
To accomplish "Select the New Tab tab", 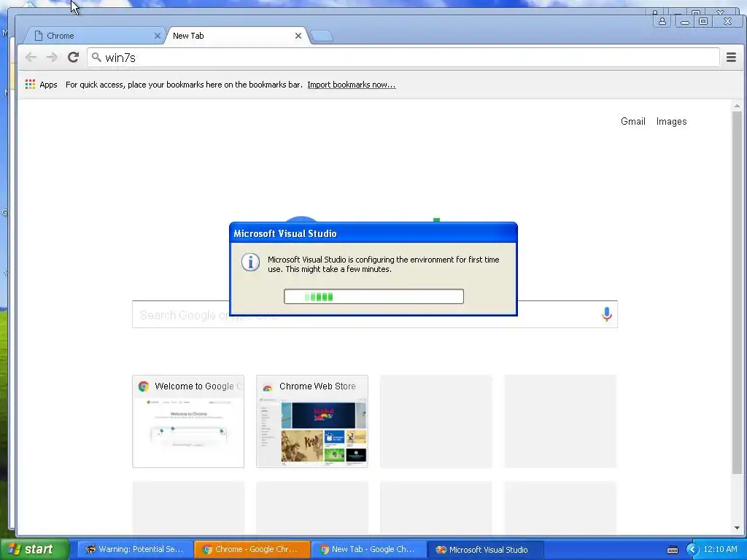I will pyautogui.click(x=237, y=36).
